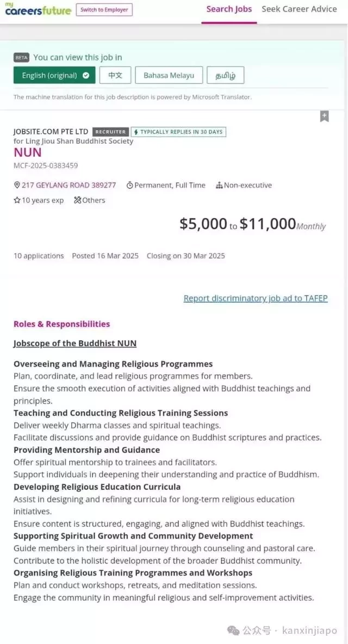
Task: Click the NUN job title
Action: click(x=28, y=152)
